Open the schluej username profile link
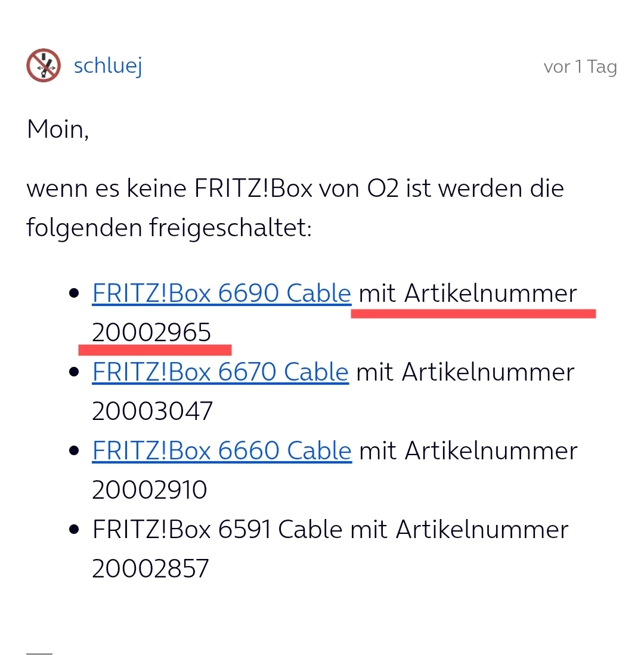The height and width of the screenshot is (655, 644). (x=108, y=66)
